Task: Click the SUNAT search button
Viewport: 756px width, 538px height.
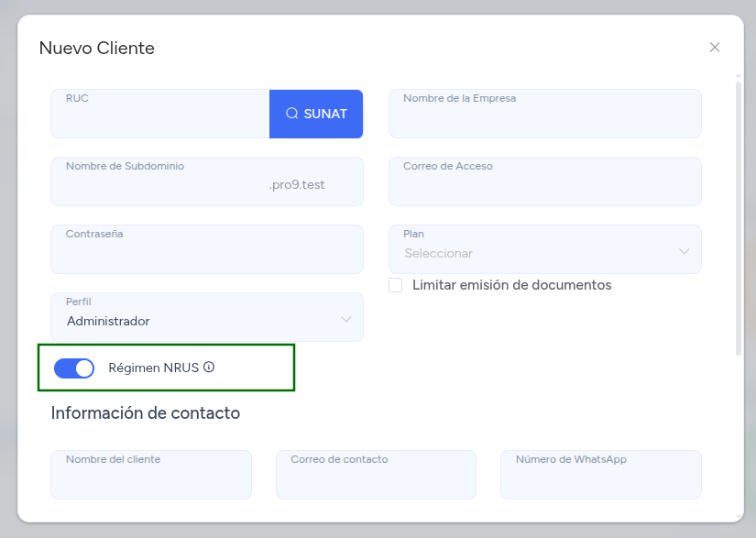Action: (316, 114)
